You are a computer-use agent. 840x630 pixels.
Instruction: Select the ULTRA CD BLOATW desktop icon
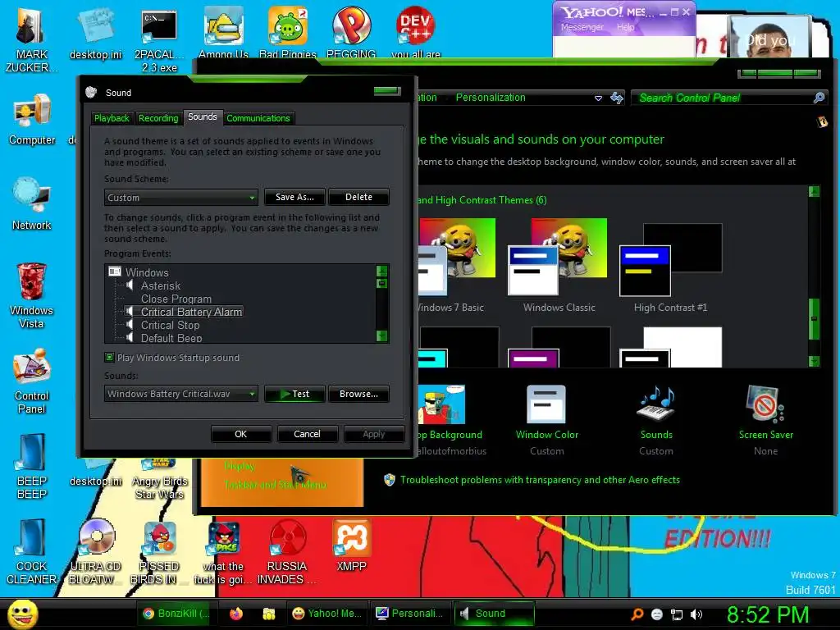pos(96,552)
